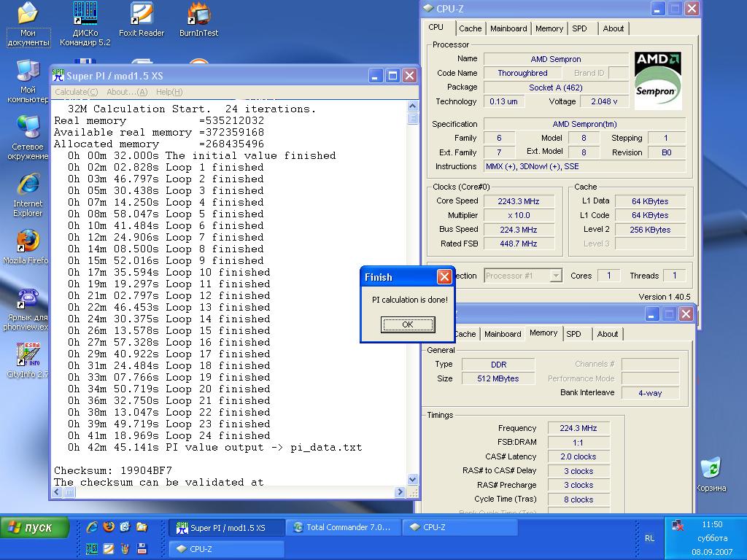Open the CityInfo 2.7 desktop shortcut

[28, 360]
